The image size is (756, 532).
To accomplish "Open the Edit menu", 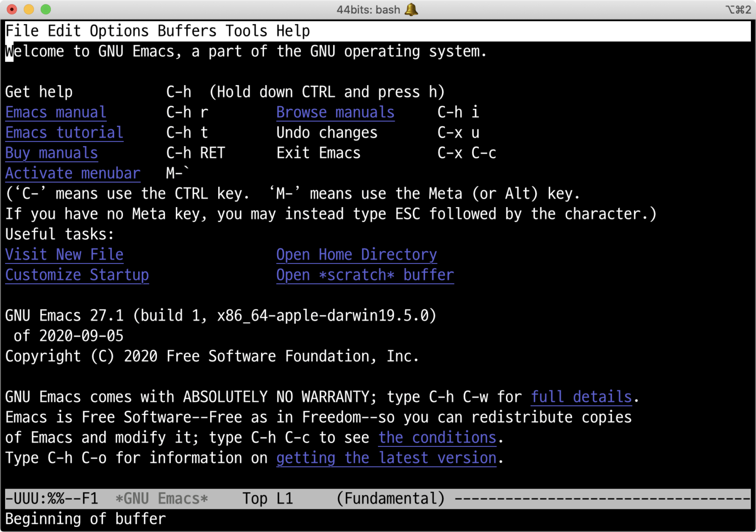I will pos(64,31).
